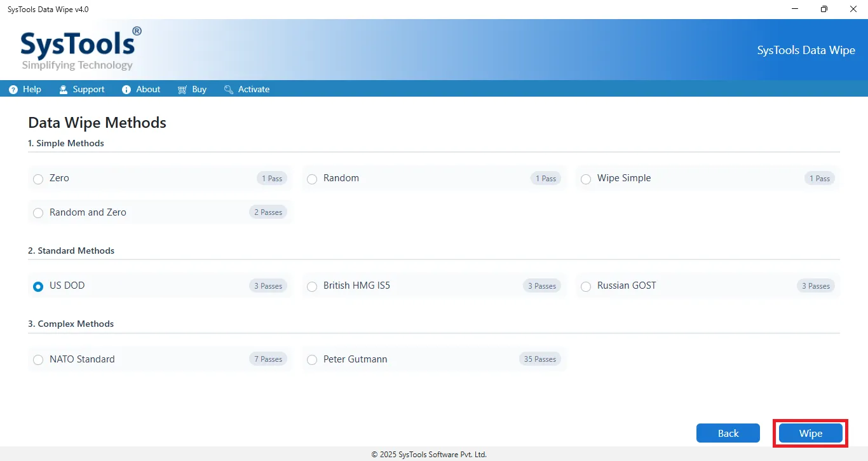Image resolution: width=868 pixels, height=461 pixels.
Task: Click the Back button
Action: coord(728,433)
